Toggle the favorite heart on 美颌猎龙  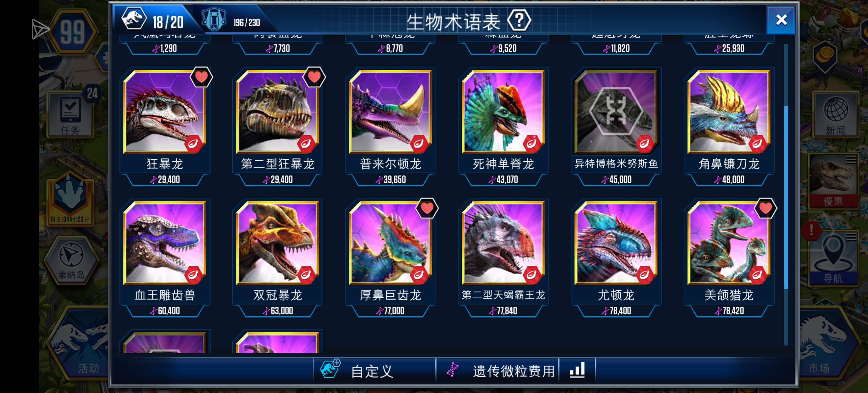765,208
